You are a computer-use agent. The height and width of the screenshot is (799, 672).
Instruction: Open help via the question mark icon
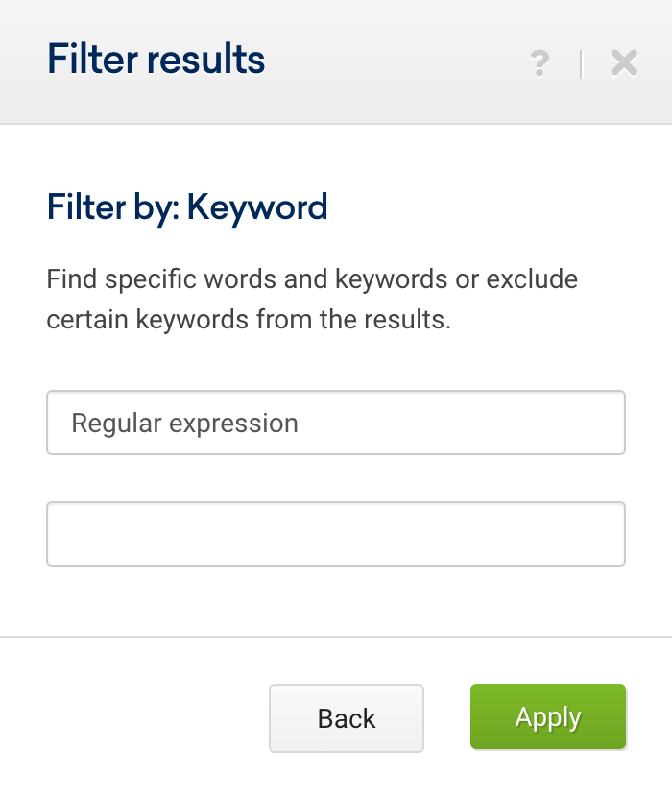[540, 63]
